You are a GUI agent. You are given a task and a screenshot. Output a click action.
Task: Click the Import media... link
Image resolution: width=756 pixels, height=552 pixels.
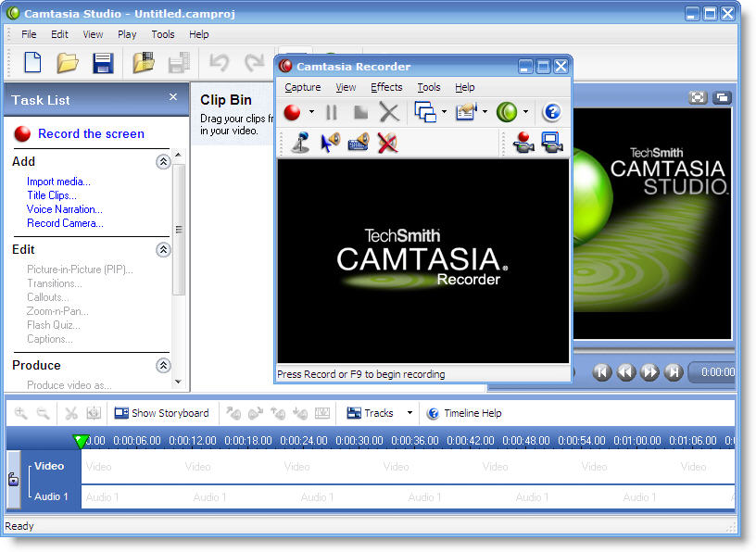pos(58,182)
